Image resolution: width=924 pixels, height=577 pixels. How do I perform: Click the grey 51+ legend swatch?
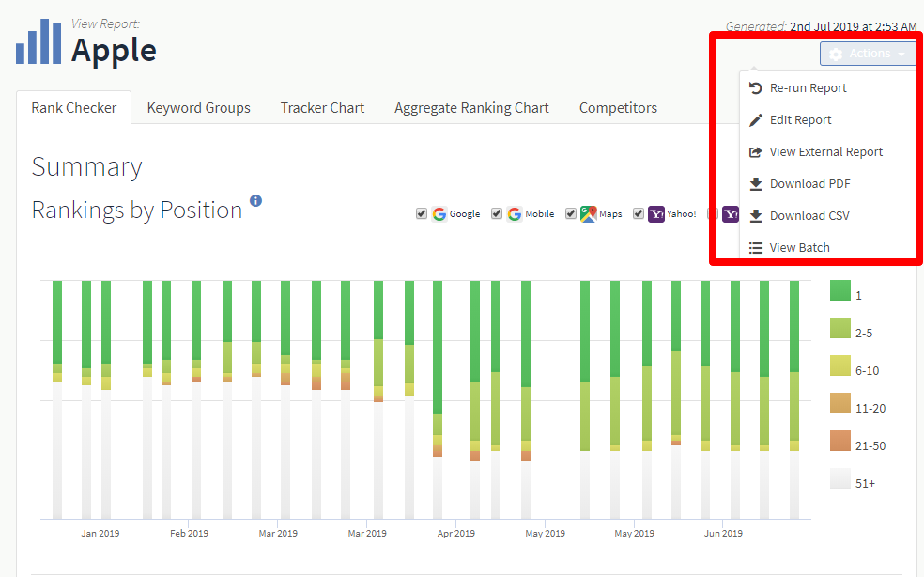pyautogui.click(x=840, y=479)
